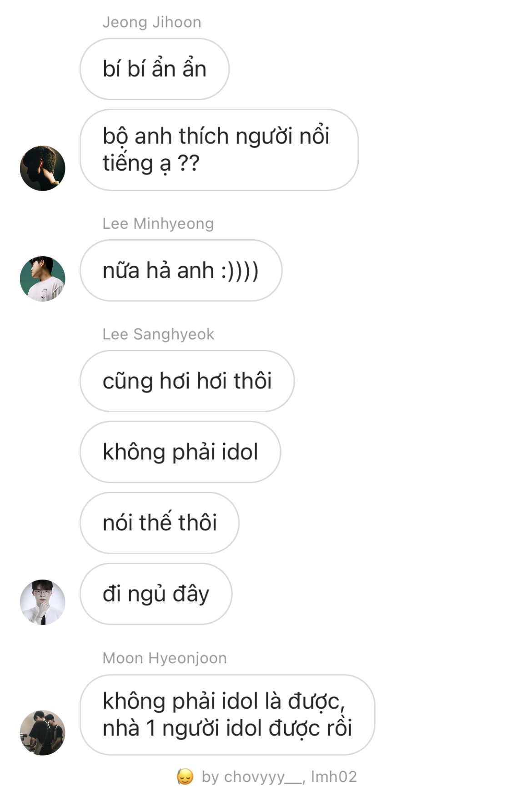Tap the 'nữa hả anh :))))' bubble
The width and height of the screenshot is (532, 797).
coord(181,271)
